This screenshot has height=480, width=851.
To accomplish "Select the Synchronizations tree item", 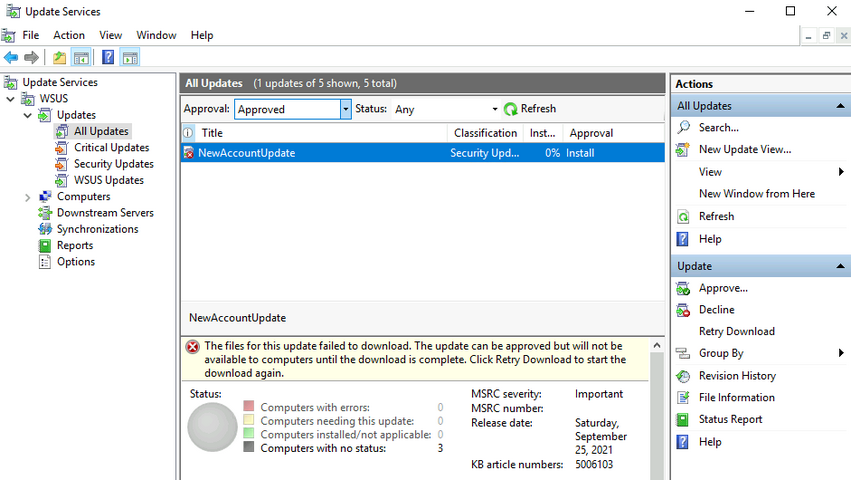I will pos(98,229).
